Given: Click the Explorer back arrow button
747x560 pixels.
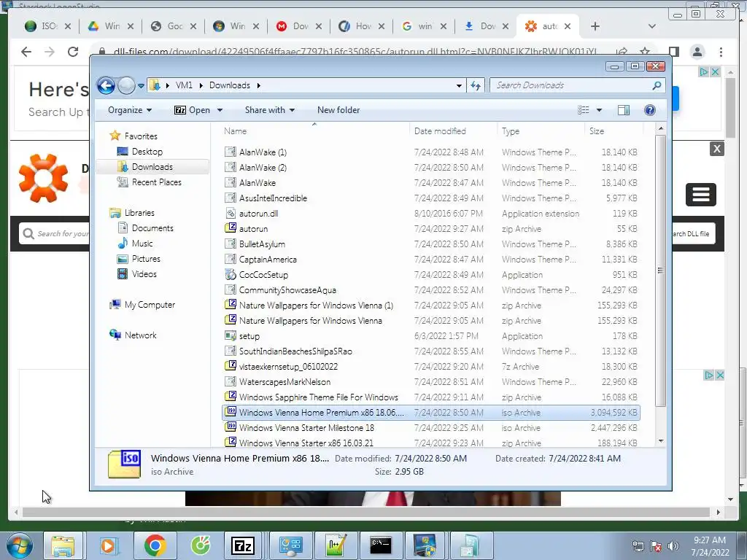Looking at the screenshot, I should click(107, 86).
